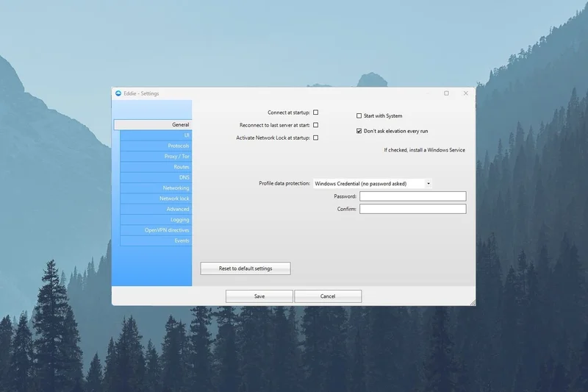Focus the Password input field
Screen dimensions: 588x392
413,196
